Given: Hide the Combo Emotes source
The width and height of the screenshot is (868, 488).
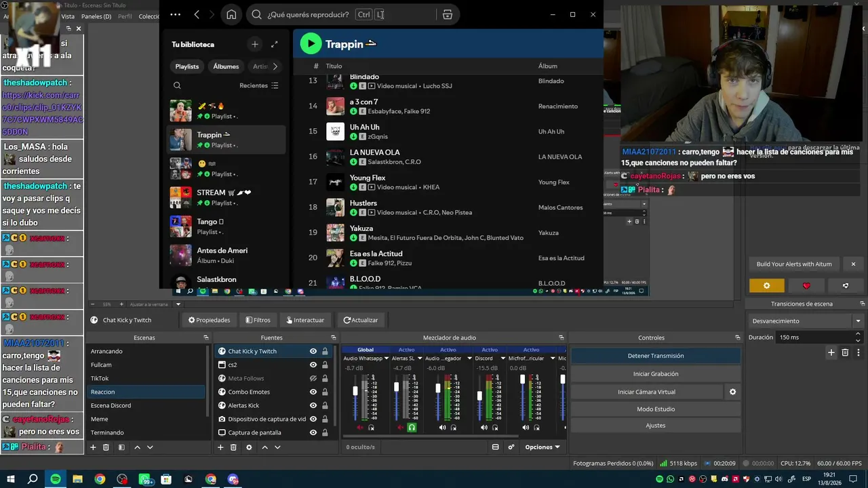Looking at the screenshot, I should 313,392.
